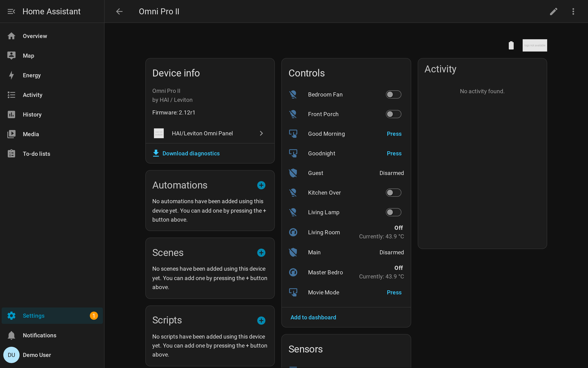
Task: Click the Movie Mode button icon
Action: click(x=293, y=292)
